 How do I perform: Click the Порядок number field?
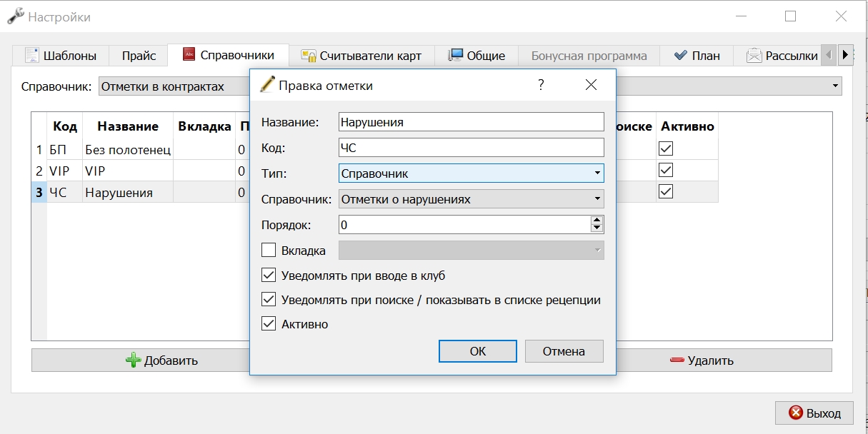pos(464,225)
